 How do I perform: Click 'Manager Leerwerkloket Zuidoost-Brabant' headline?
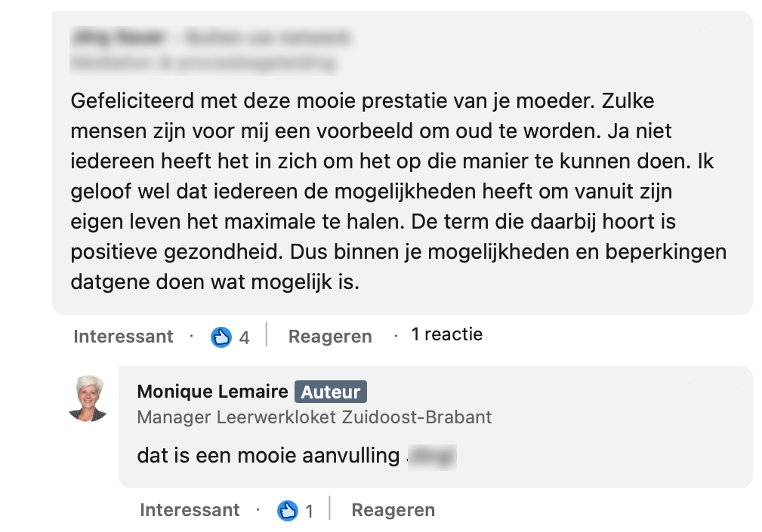[314, 417]
